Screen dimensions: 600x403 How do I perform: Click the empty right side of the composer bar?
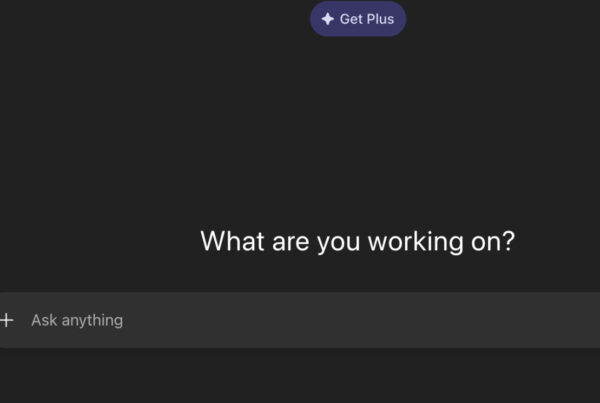[x=500, y=320]
